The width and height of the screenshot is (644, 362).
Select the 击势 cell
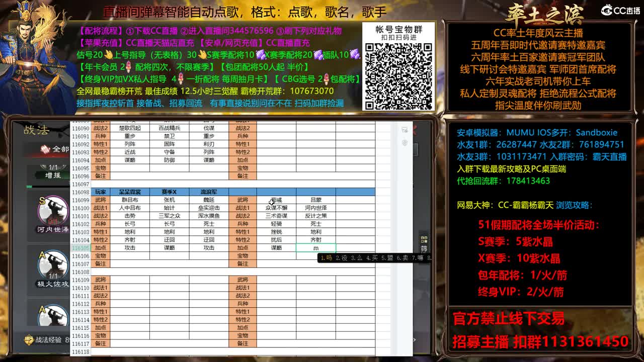coord(130,216)
